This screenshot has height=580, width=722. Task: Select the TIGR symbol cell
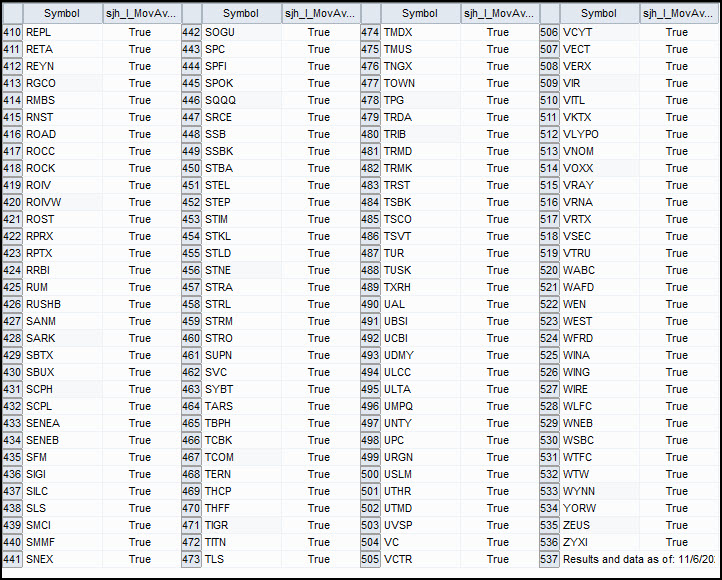click(x=242, y=525)
